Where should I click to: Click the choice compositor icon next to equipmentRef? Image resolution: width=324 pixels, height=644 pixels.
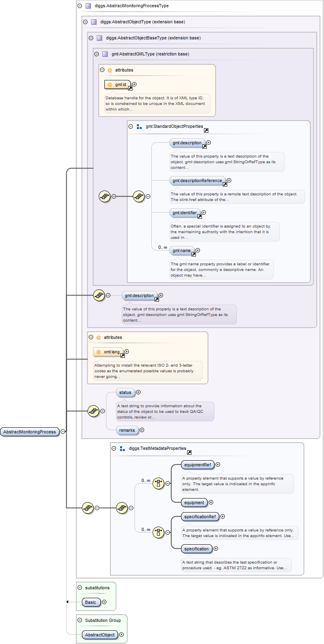(x=158, y=484)
